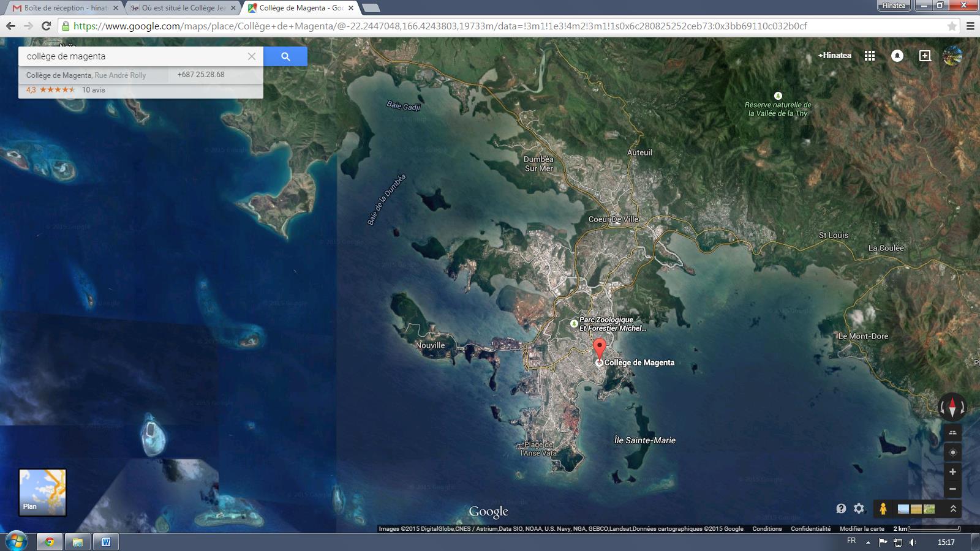The image size is (980, 551).
Task: Toggle the tilt view button
Action: click(952, 432)
